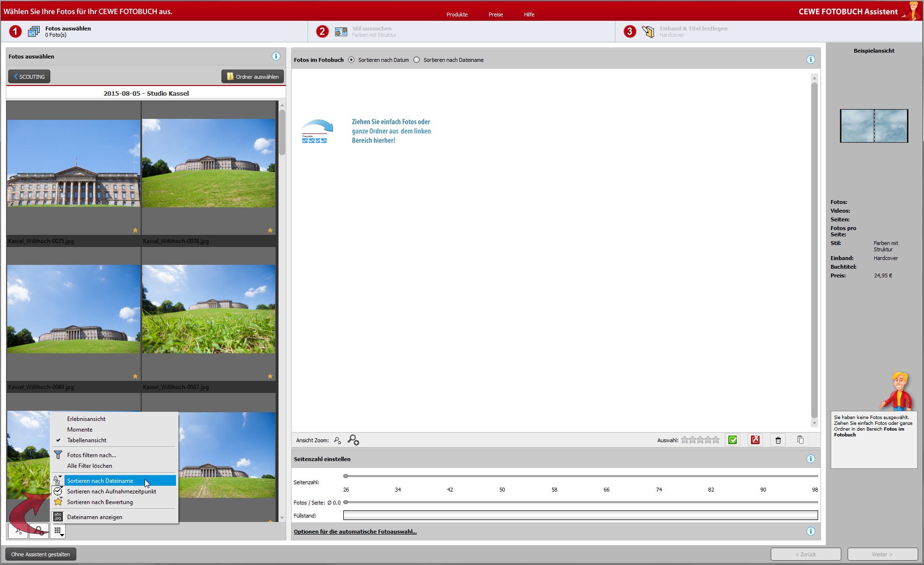Choose Fotos filtern nach... from menu

pyautogui.click(x=91, y=455)
